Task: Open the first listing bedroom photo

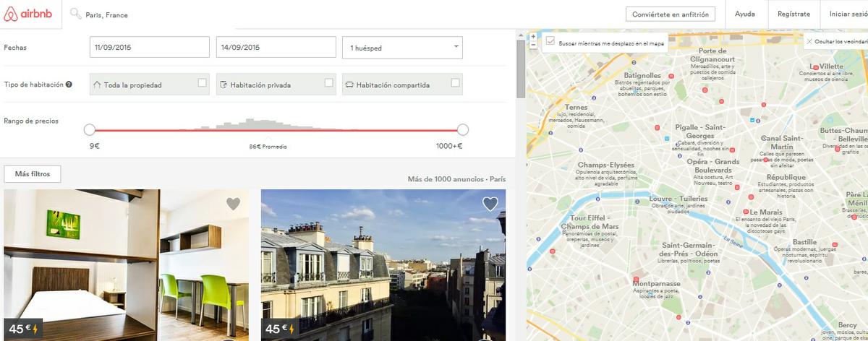Action: [x=126, y=265]
